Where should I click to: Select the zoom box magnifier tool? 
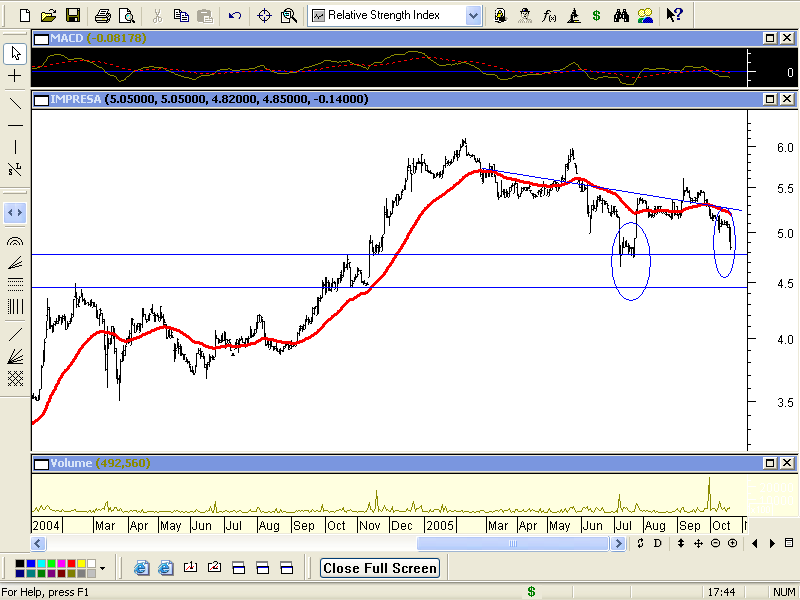tap(288, 16)
